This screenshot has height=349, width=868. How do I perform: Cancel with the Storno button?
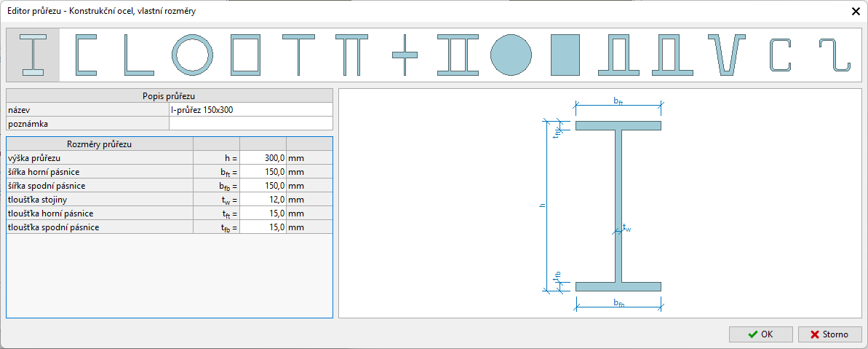click(829, 334)
